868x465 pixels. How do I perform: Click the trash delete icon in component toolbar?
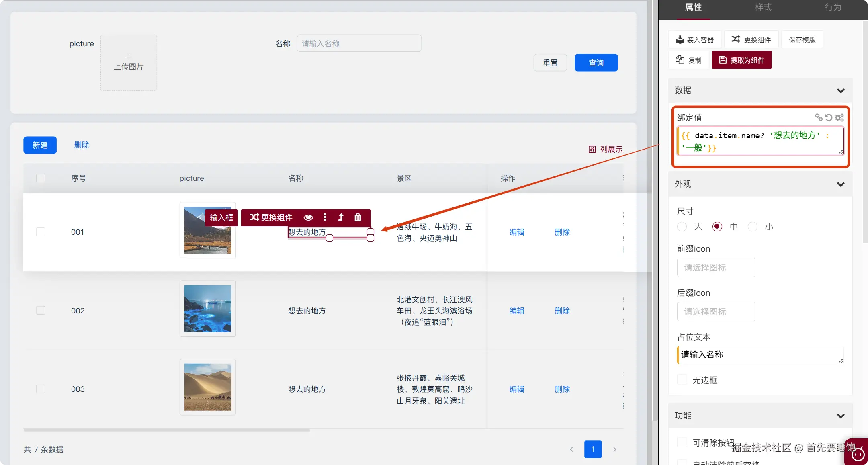[x=358, y=217]
